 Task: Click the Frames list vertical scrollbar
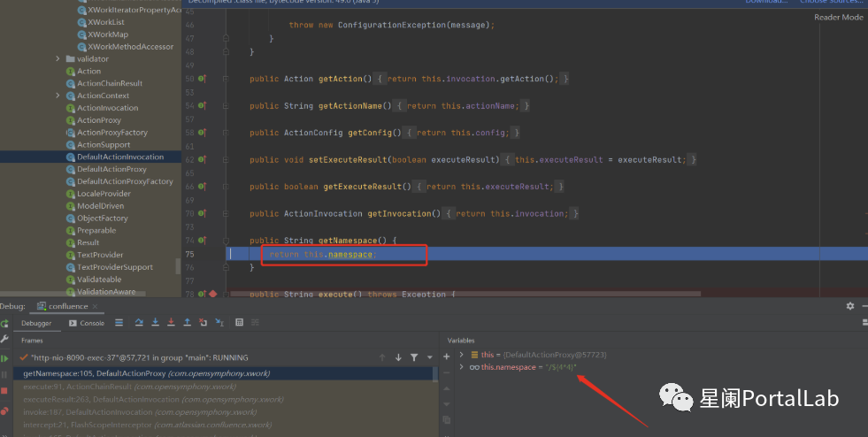pos(436,374)
